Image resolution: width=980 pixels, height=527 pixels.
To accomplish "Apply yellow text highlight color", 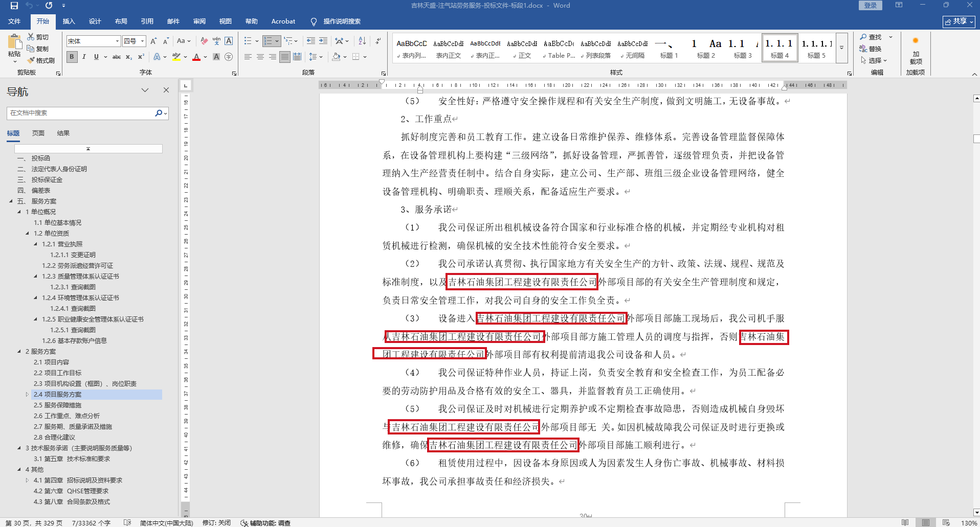I will click(x=176, y=57).
